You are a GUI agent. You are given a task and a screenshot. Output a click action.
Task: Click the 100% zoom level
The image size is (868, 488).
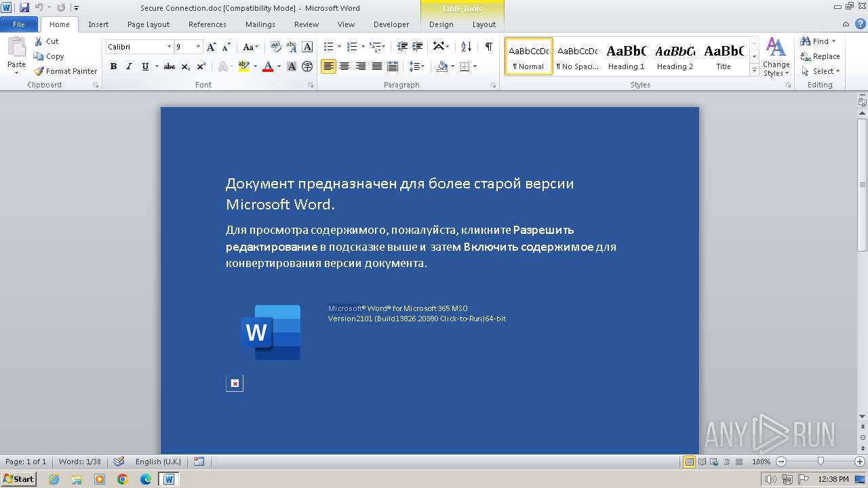[761, 462]
